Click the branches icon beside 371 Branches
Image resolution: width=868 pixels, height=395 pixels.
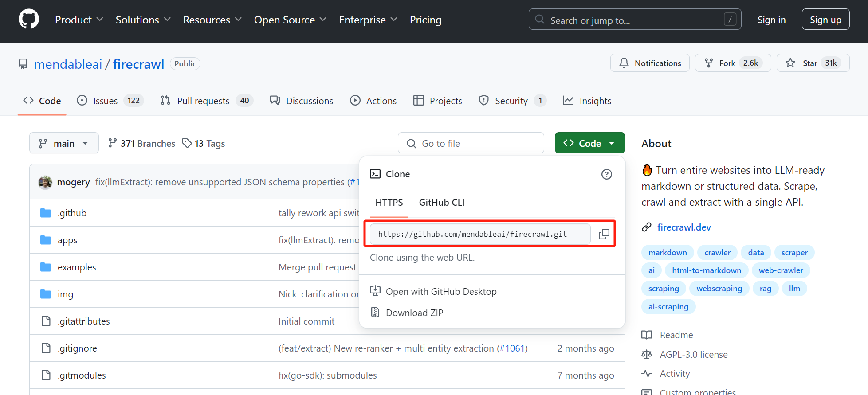[113, 143]
